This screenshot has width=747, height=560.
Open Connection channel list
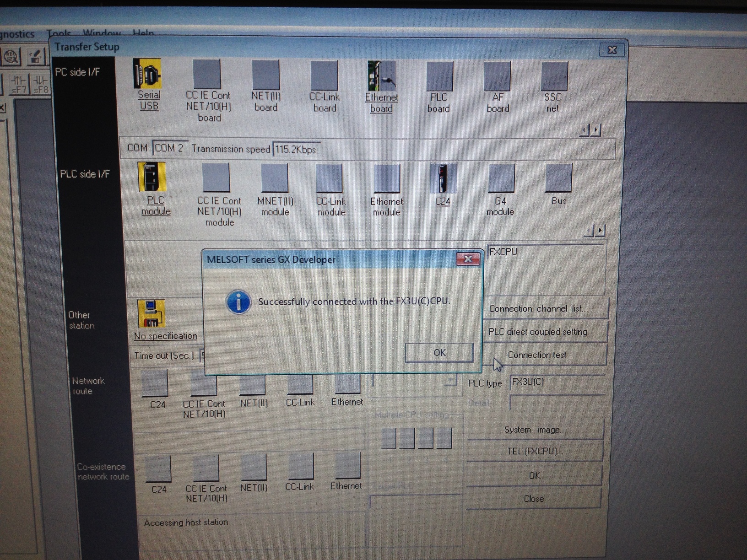[545, 308]
